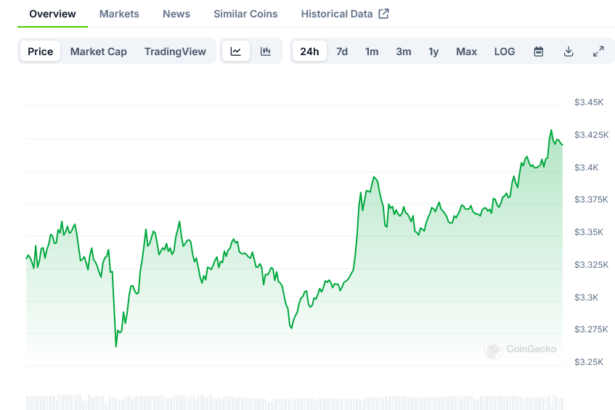Select the 24h time range

click(x=309, y=51)
